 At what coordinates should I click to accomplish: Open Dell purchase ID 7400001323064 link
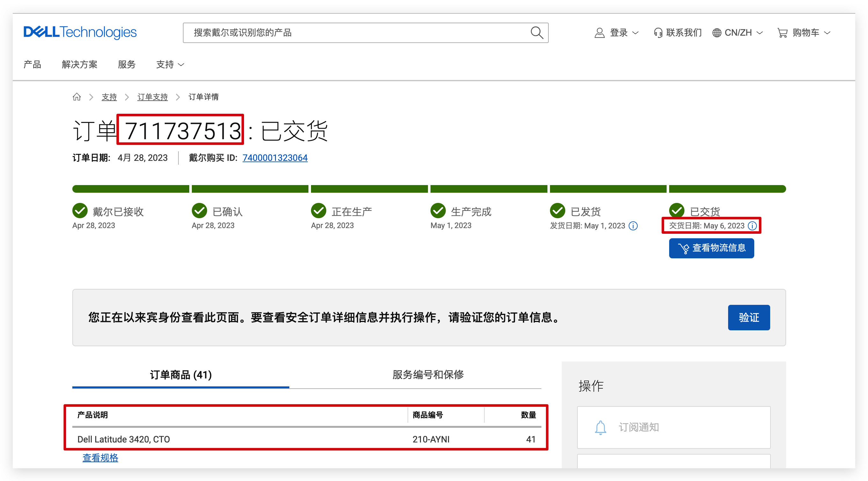(x=275, y=158)
